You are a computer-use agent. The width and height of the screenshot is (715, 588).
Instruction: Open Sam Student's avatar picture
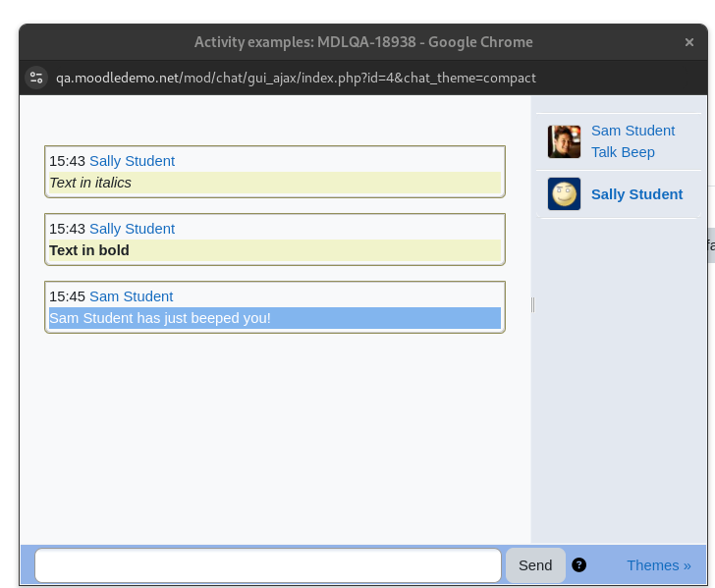click(x=564, y=141)
